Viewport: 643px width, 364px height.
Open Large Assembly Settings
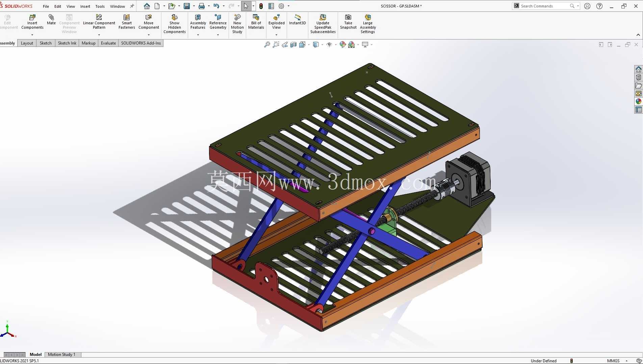tap(368, 24)
